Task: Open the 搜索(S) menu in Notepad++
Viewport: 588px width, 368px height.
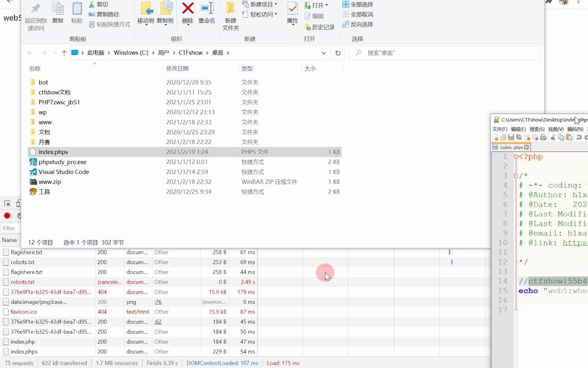Action: [x=537, y=129]
